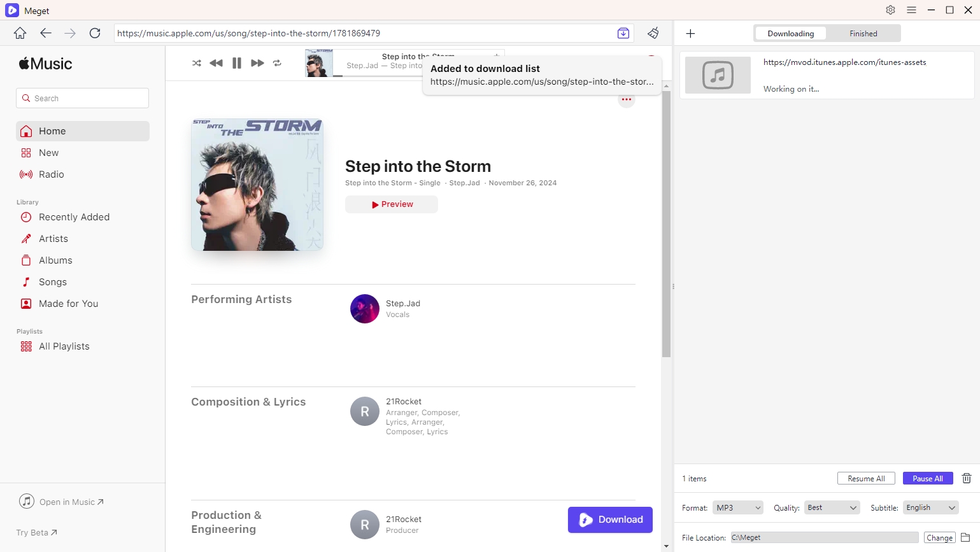
Task: Focus the Apple Music Search field
Action: point(82,98)
